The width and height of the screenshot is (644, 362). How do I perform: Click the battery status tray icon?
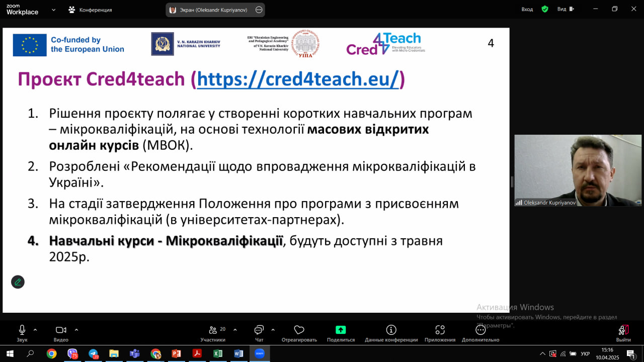tap(573, 353)
